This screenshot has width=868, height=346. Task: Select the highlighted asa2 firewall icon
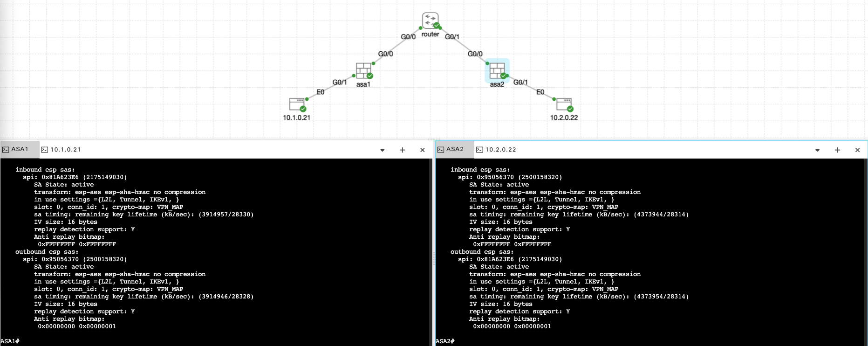click(497, 71)
